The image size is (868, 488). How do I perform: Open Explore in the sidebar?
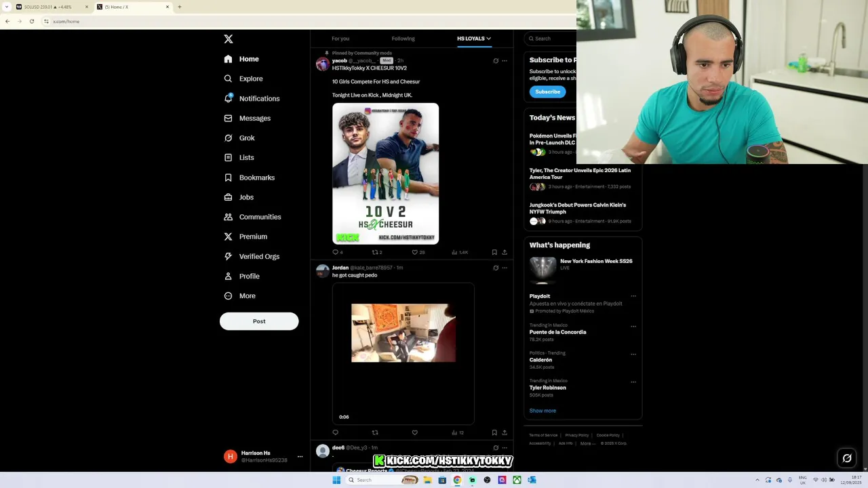click(x=243, y=79)
